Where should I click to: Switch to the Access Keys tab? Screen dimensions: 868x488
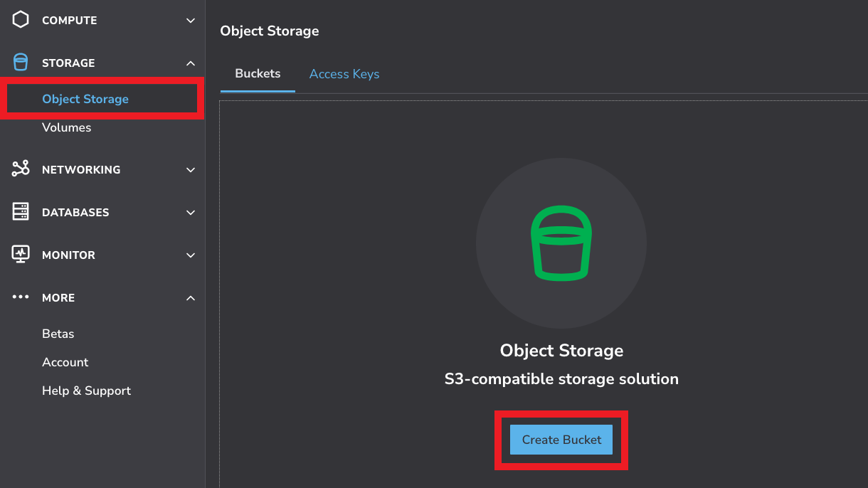coord(344,74)
